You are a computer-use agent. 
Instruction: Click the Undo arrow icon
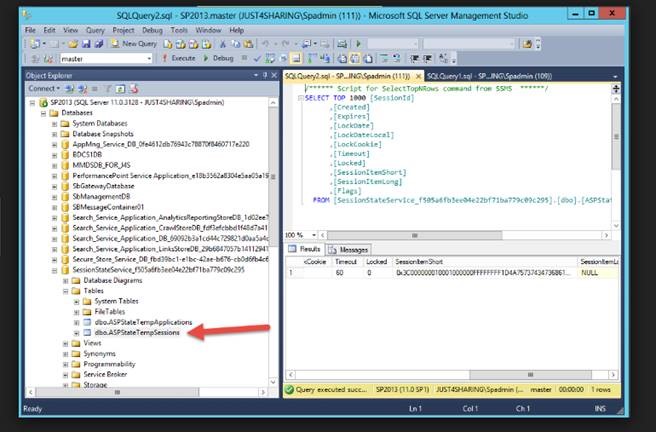click(x=265, y=44)
